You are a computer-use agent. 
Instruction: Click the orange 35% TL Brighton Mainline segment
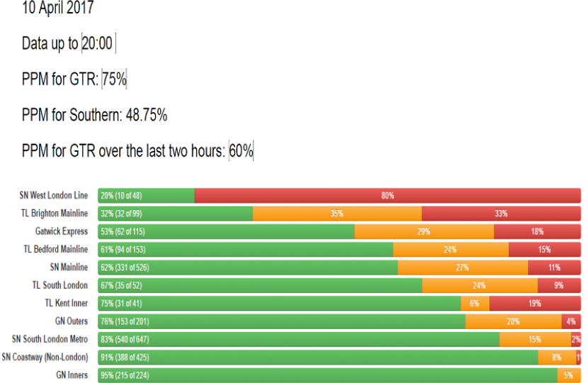pyautogui.click(x=337, y=213)
